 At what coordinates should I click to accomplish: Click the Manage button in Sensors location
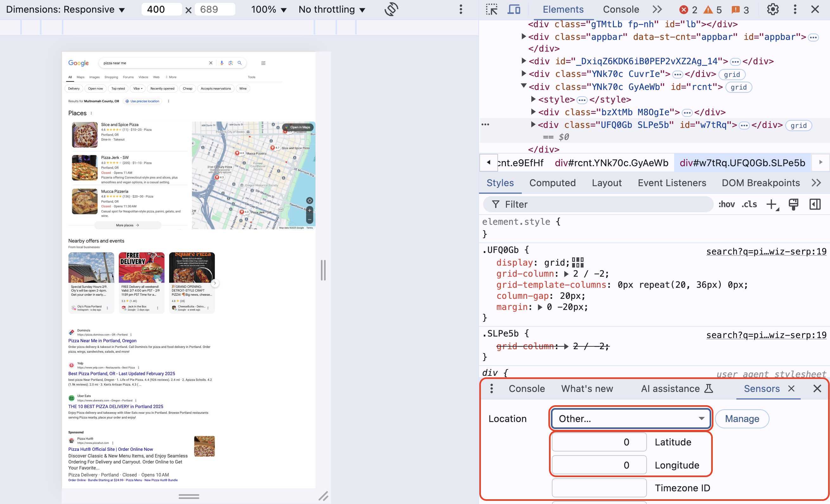pos(742,419)
